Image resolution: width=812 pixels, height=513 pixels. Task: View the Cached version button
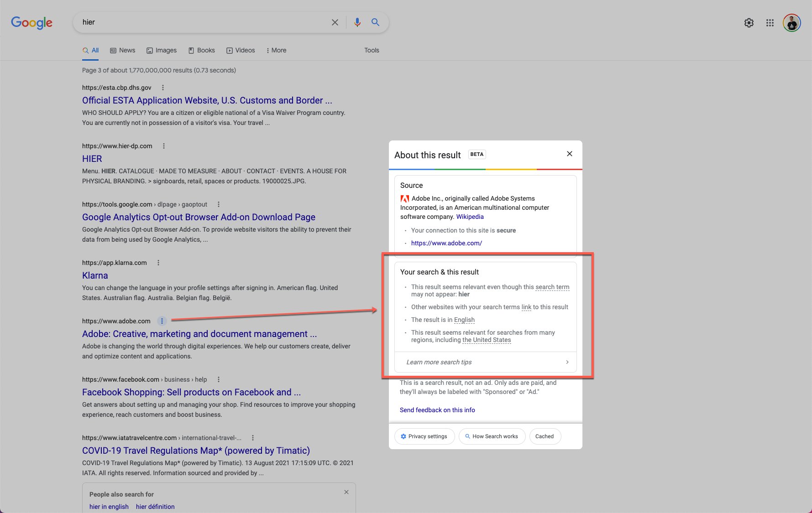(x=545, y=436)
